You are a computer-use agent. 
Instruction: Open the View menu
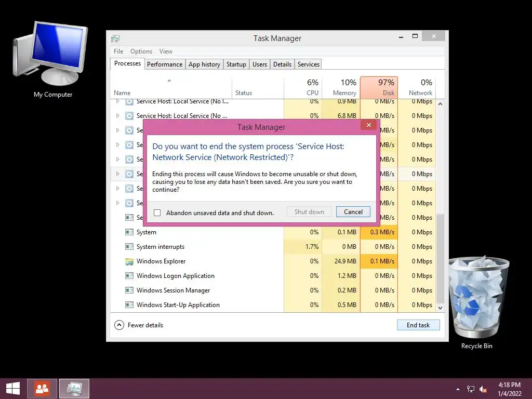[166, 51]
